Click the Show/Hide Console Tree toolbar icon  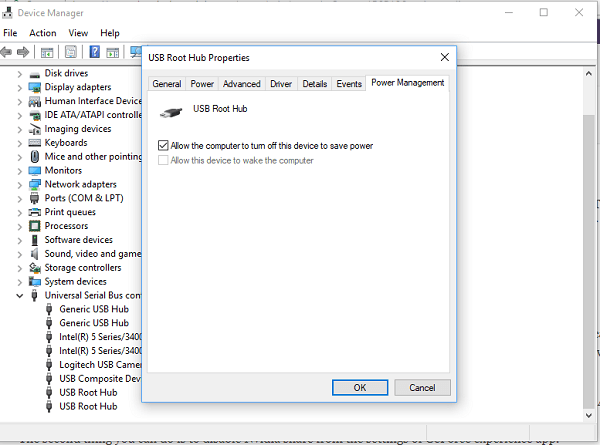click(x=47, y=52)
